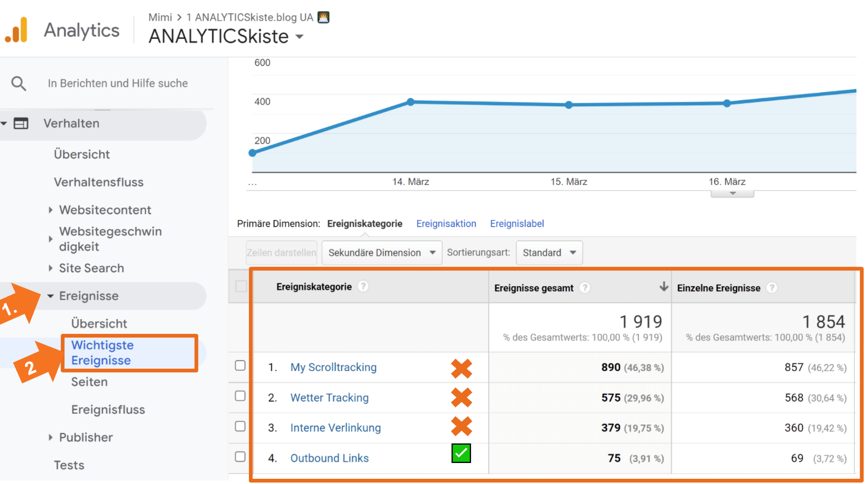Check the Outbound Links row checkbox
The width and height of the screenshot is (868, 484).
pos(240,457)
